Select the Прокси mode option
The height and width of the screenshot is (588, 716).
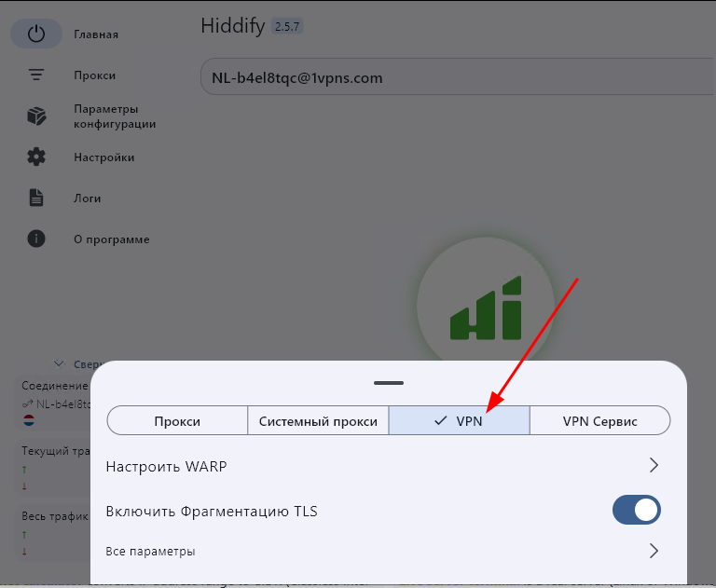pos(177,421)
